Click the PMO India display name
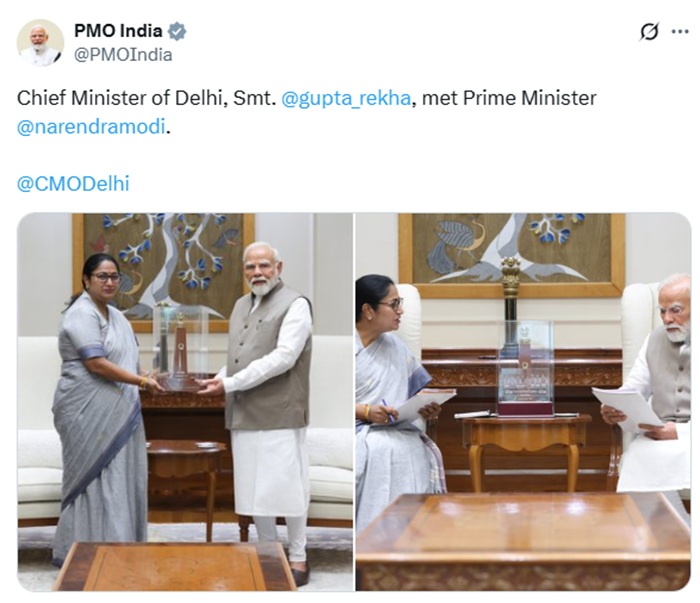This screenshot has width=700, height=603. pos(118,31)
